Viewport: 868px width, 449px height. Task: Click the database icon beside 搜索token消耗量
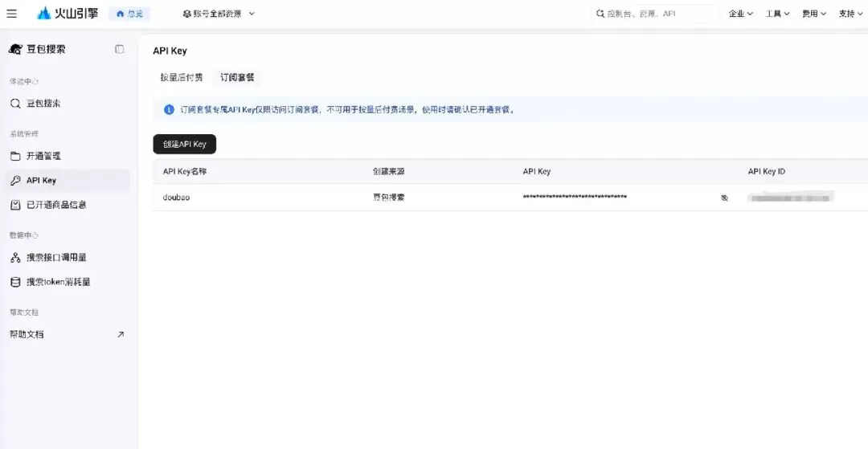pyautogui.click(x=15, y=282)
